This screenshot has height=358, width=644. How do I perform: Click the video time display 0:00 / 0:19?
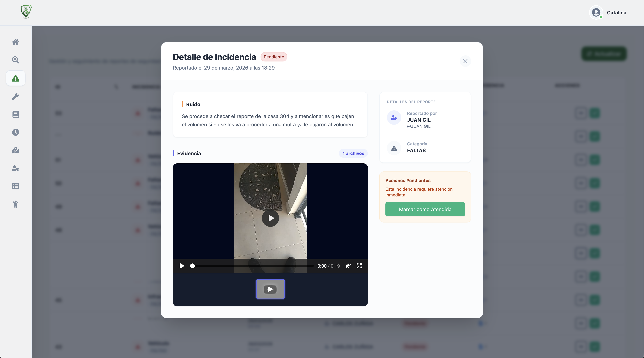tap(328, 266)
